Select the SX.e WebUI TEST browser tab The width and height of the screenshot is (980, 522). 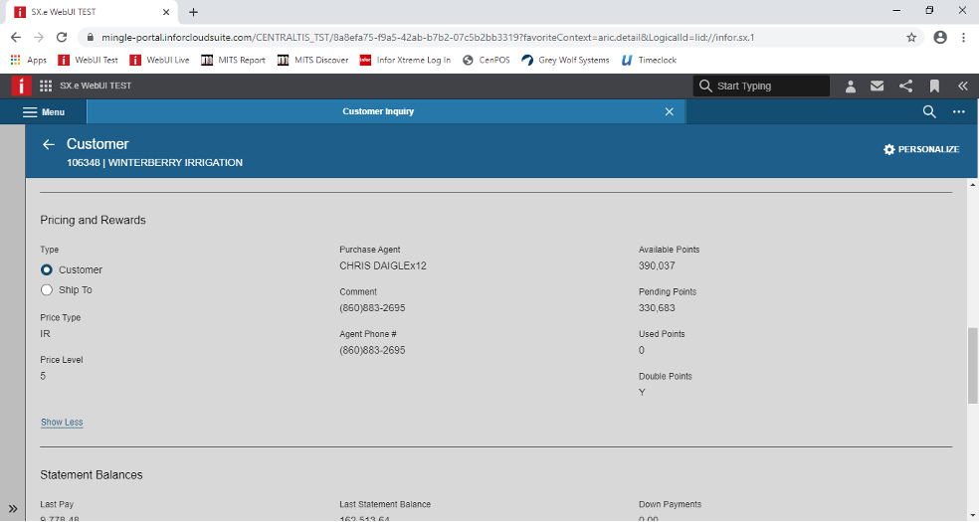coord(92,12)
